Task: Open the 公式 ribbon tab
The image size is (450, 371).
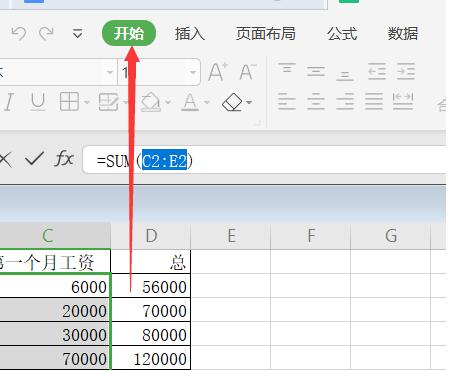Action: point(342,34)
